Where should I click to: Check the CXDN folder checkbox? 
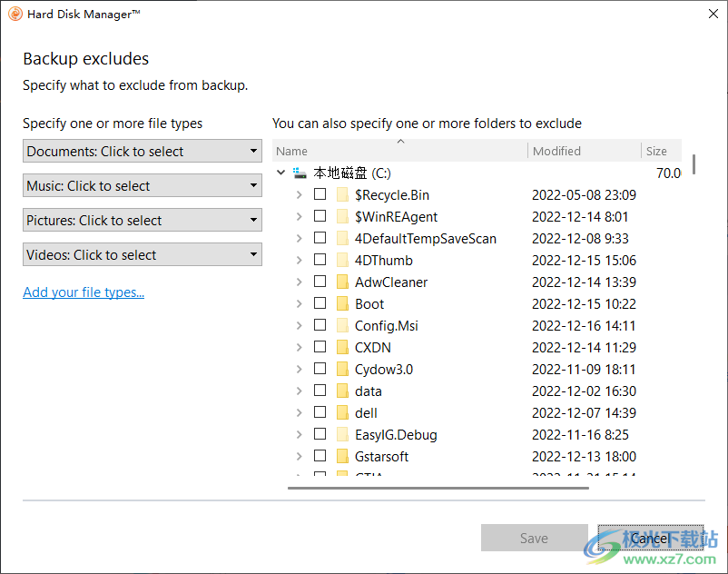(x=320, y=347)
